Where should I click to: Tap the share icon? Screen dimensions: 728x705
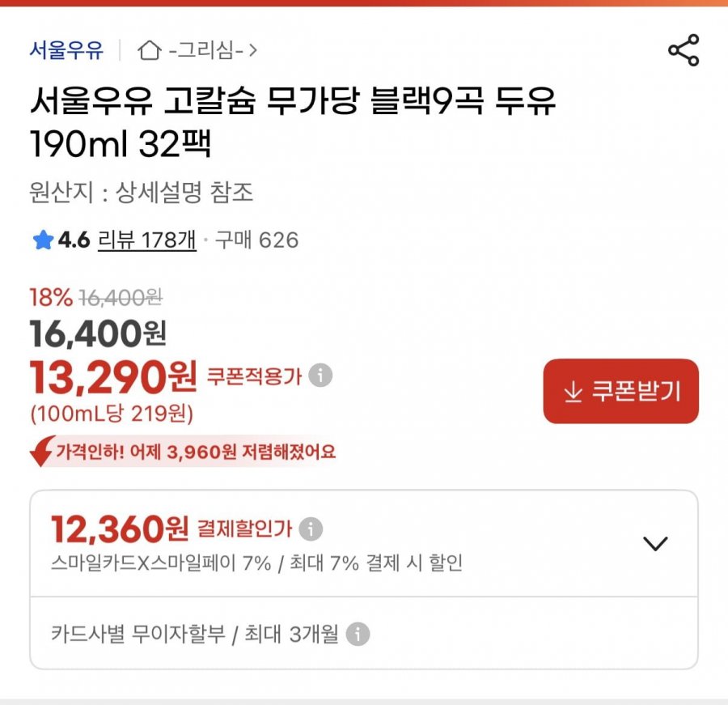[x=683, y=50]
